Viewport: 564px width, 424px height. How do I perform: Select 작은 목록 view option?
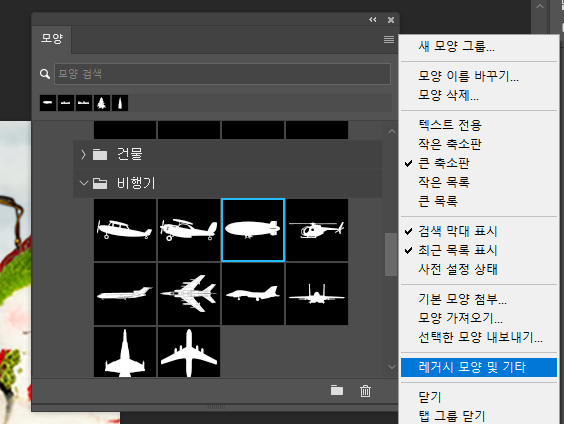click(x=479, y=182)
